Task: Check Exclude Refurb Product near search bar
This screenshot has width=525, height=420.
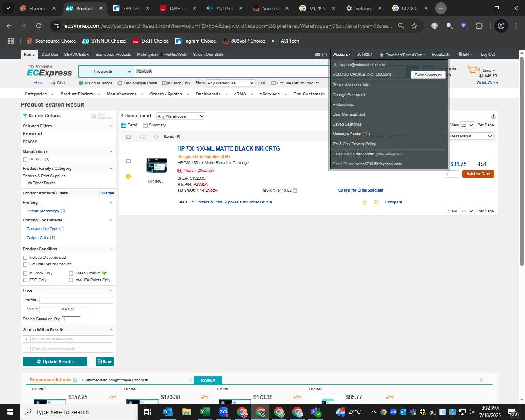Action: tap(273, 83)
